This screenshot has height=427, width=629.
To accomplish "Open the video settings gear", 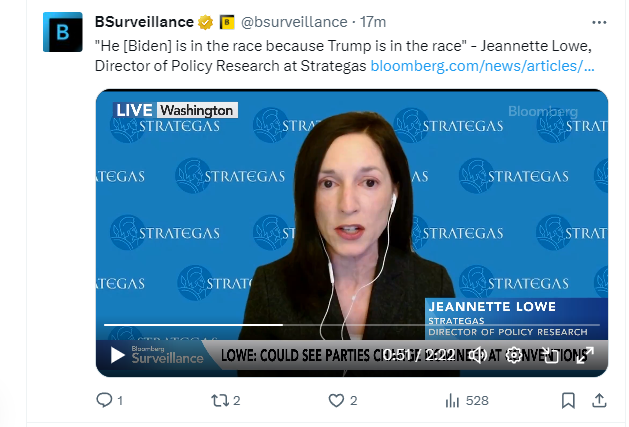I will coord(513,355).
